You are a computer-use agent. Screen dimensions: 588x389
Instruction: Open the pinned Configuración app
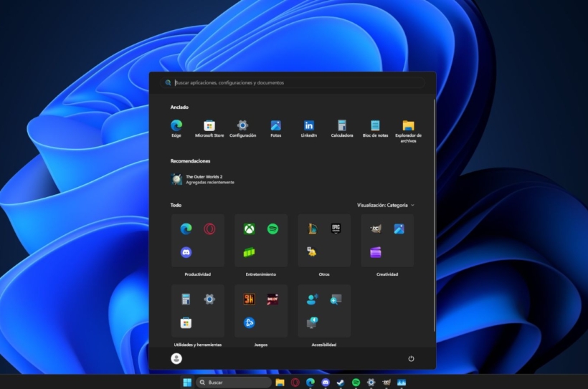tap(242, 128)
